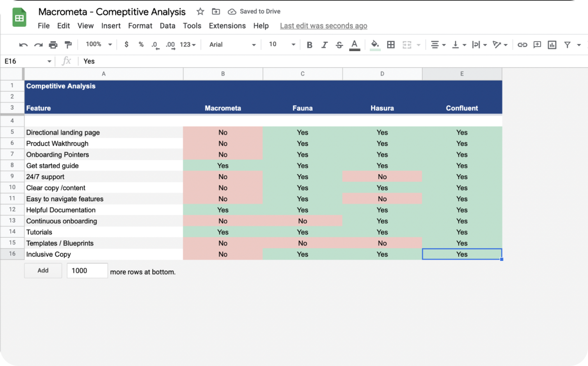588x366 pixels.
Task: Select column C header
Action: click(x=303, y=74)
